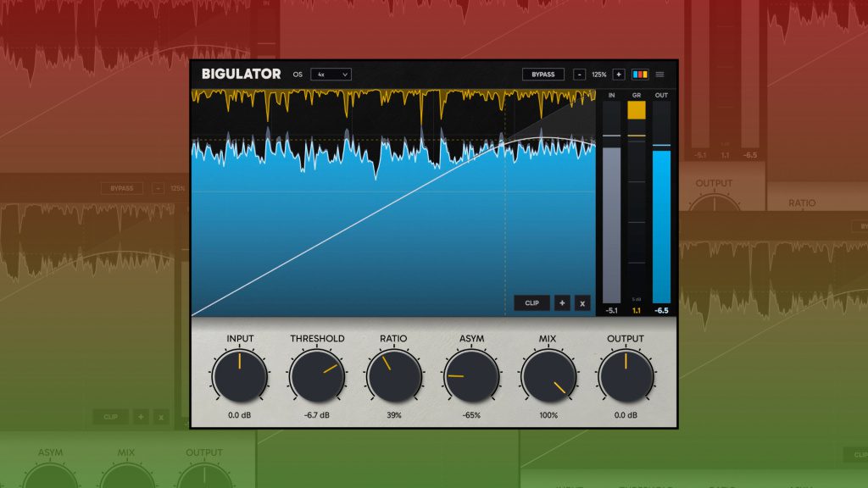The image size is (868, 488).
Task: Open the Bigulator hamburger menu icon
Action: coord(659,75)
